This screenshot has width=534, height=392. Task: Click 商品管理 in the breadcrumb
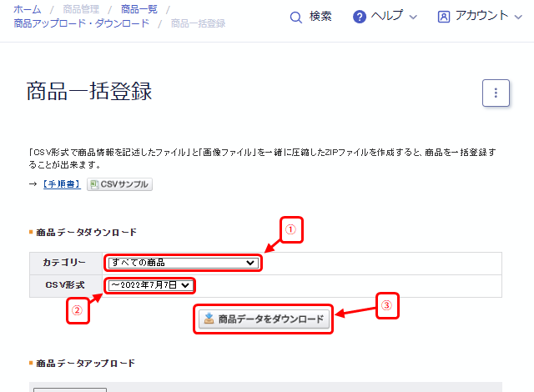coord(83,8)
